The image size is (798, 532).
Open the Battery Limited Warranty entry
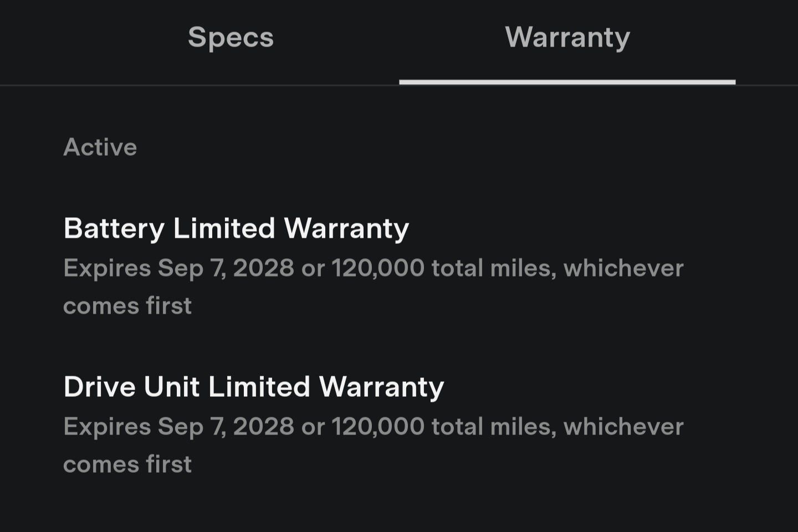point(236,228)
